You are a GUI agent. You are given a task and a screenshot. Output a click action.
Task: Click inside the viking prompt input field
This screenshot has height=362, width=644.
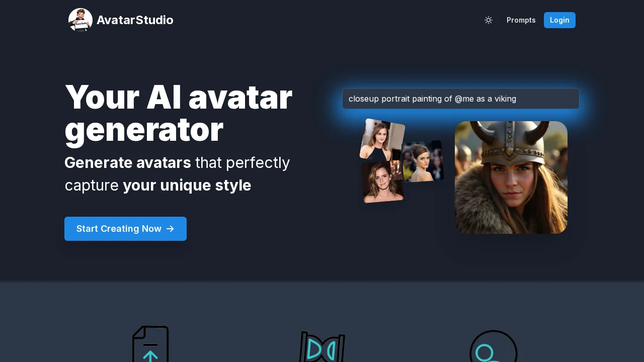point(460,99)
